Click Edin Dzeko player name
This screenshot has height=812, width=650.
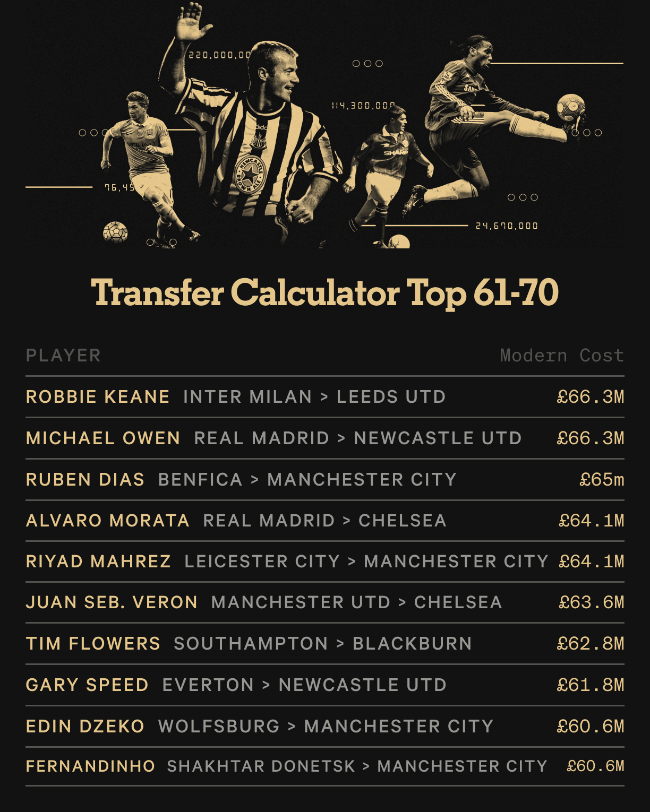(x=85, y=727)
